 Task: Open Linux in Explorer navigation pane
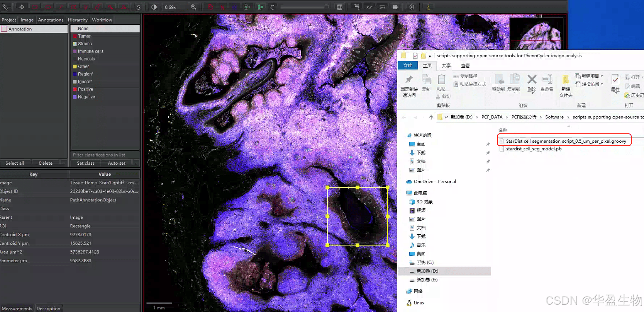pyautogui.click(x=415, y=303)
